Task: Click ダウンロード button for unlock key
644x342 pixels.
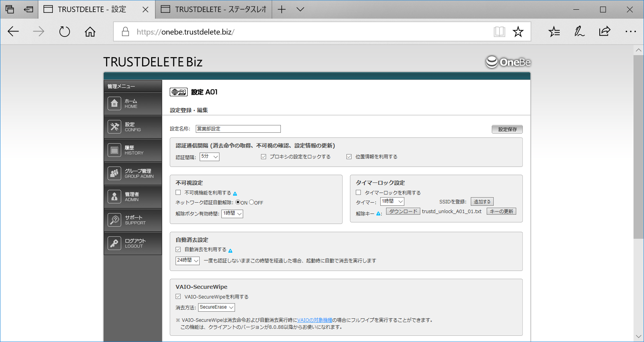Action: point(403,212)
